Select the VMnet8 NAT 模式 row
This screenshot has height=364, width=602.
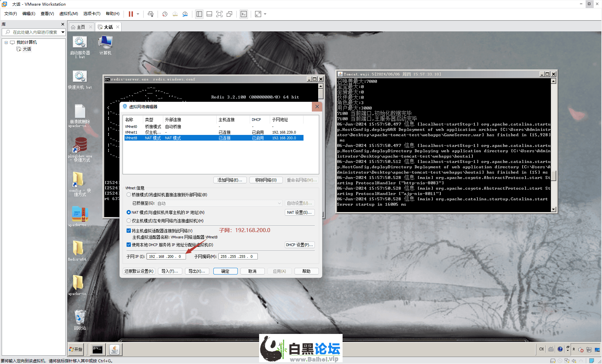214,138
